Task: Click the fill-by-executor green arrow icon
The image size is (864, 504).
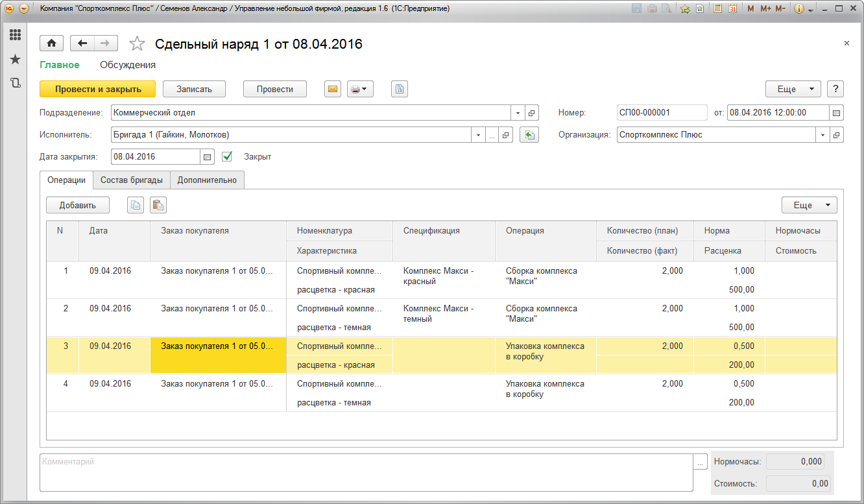Action: [529, 135]
